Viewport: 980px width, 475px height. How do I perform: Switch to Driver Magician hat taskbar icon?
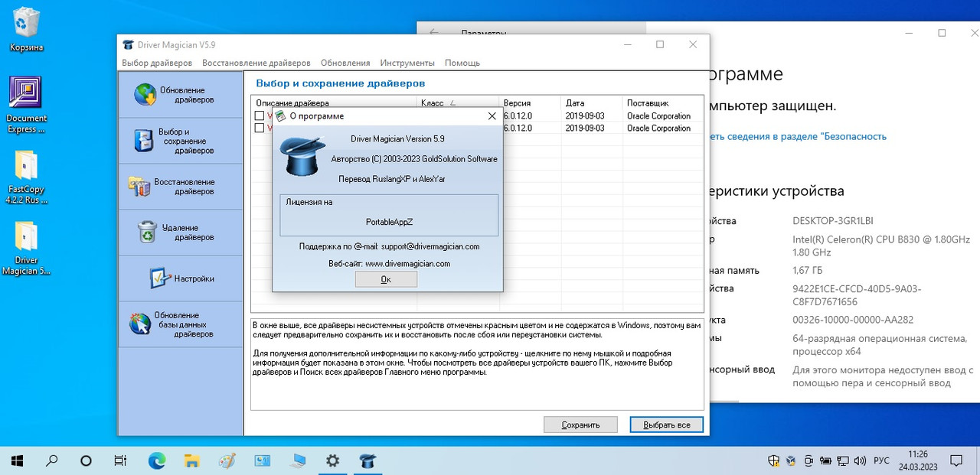click(367, 461)
